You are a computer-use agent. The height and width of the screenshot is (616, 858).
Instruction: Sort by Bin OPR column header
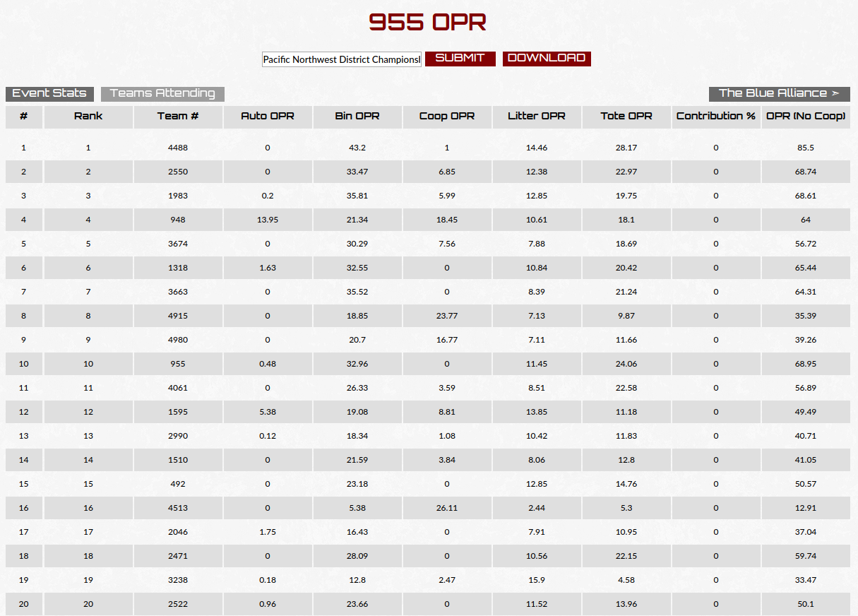(357, 117)
